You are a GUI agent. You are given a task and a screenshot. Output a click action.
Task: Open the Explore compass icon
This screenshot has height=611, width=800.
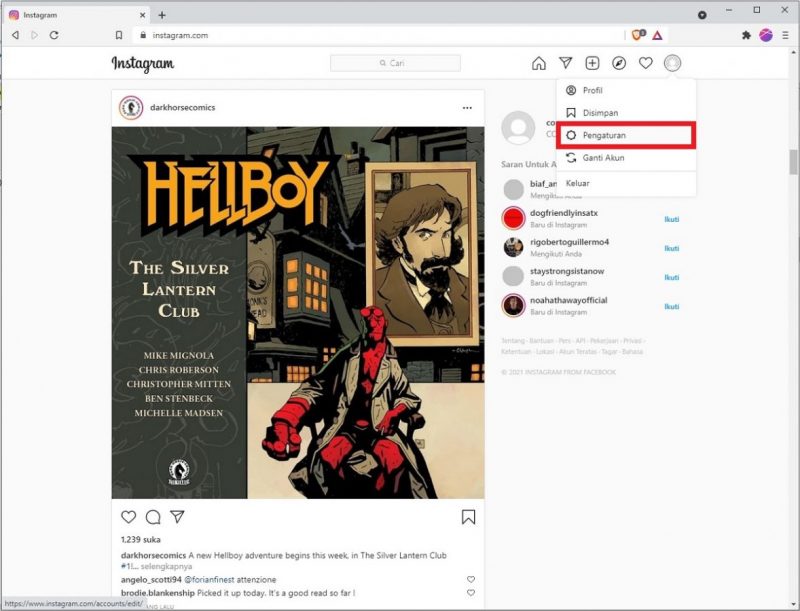619,63
